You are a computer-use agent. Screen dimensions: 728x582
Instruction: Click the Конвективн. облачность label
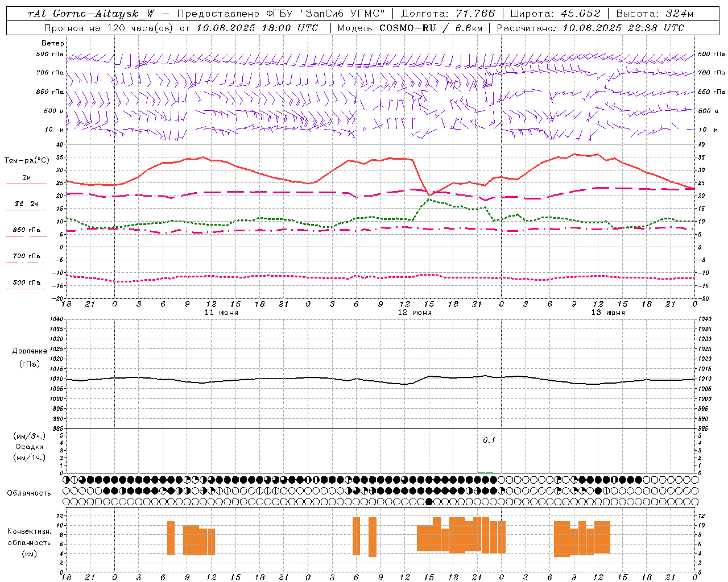[x=29, y=537]
